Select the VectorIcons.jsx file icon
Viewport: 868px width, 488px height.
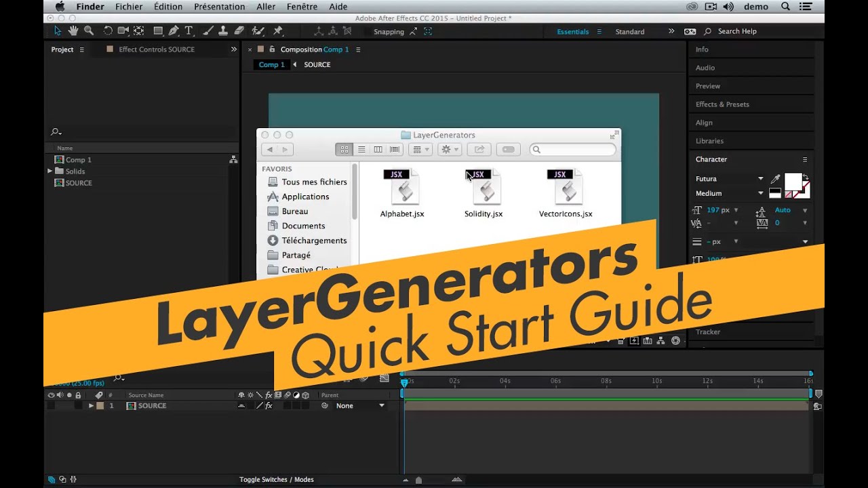pos(566,186)
